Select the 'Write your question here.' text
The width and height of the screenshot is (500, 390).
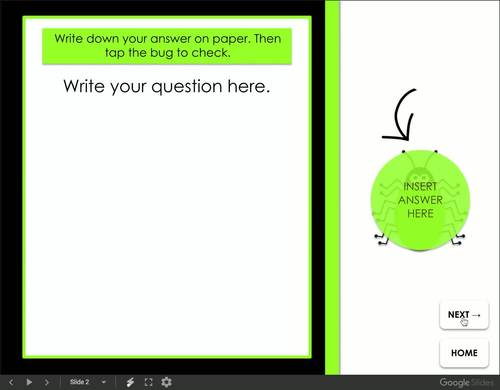(x=166, y=87)
